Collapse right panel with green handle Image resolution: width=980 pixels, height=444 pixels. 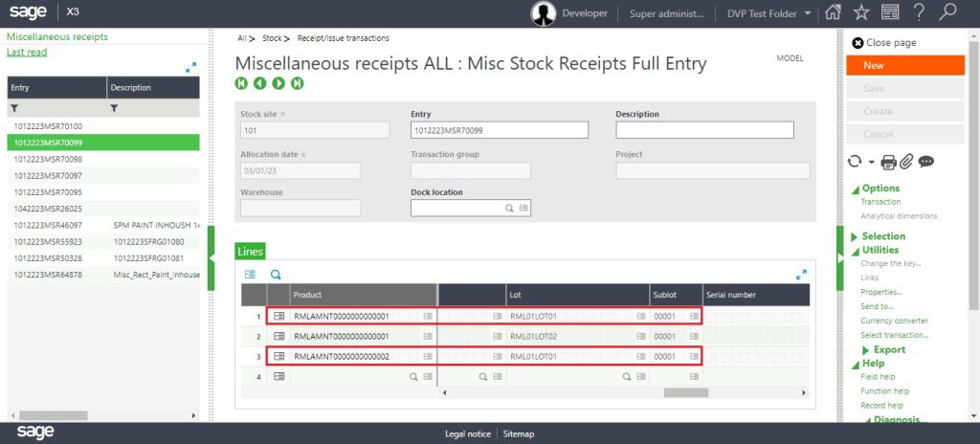[x=840, y=257]
